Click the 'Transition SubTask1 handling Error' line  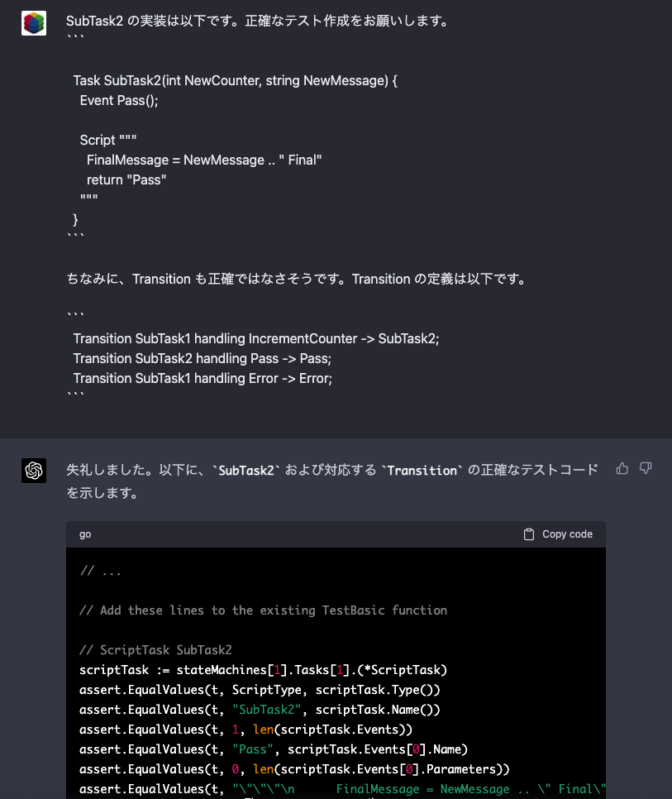[203, 378]
